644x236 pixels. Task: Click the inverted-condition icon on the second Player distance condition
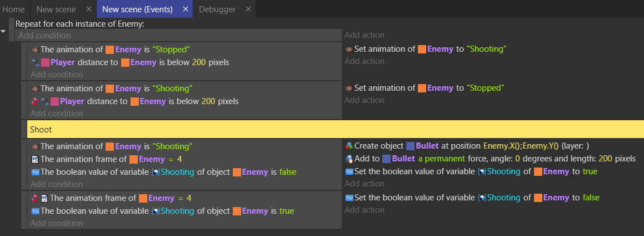click(x=34, y=101)
